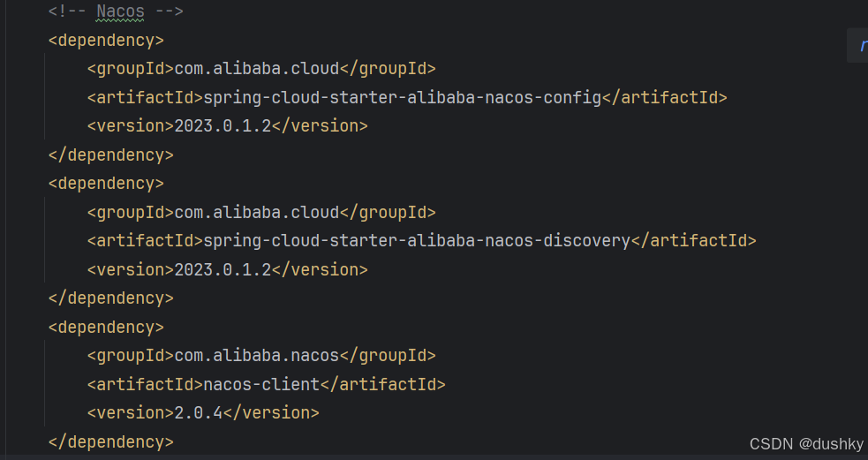The width and height of the screenshot is (868, 460).
Task: Click the version value '2.0.4'
Action: click(198, 413)
